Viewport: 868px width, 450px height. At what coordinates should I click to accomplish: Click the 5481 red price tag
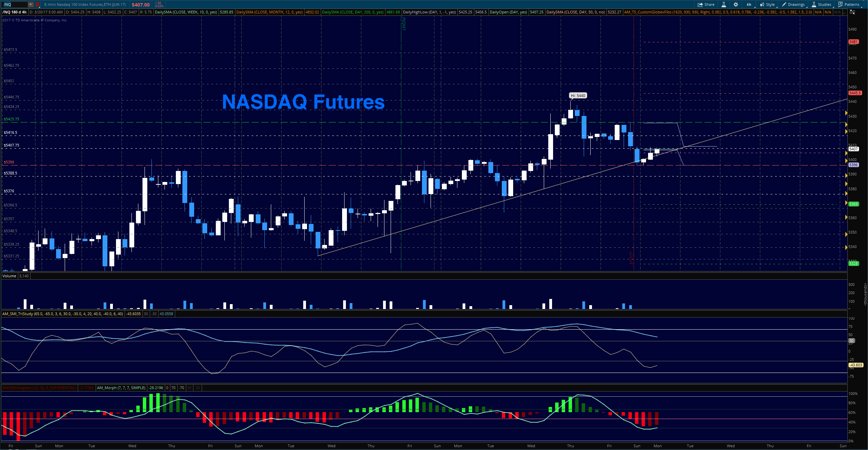point(854,42)
